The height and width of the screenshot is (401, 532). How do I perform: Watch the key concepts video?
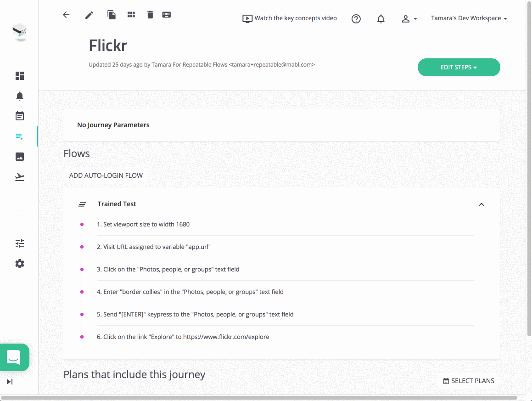tap(290, 18)
